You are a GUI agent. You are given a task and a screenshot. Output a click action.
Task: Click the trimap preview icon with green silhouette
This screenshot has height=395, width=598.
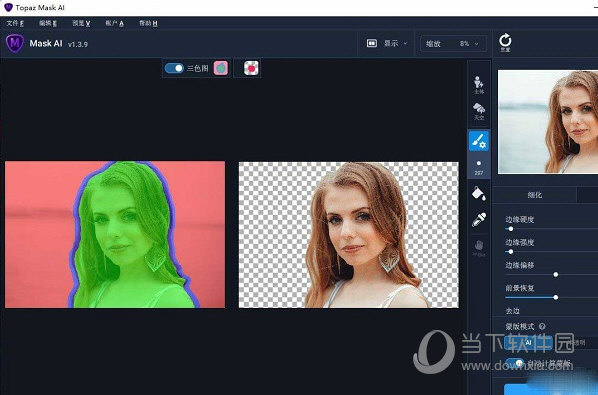(220, 68)
